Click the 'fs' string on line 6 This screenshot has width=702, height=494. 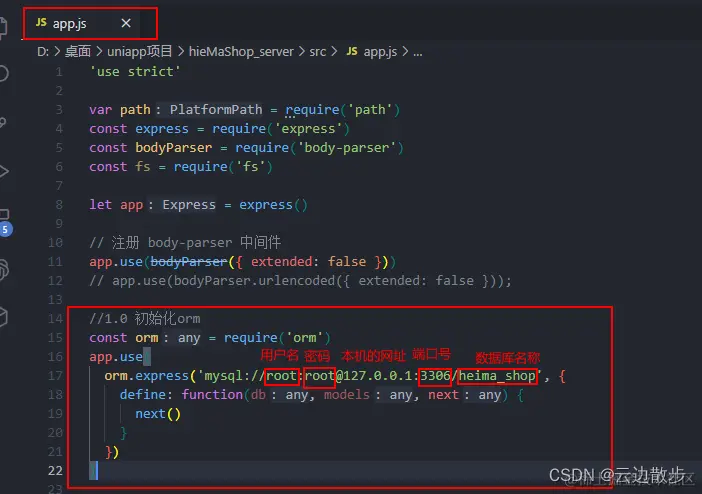pos(250,167)
